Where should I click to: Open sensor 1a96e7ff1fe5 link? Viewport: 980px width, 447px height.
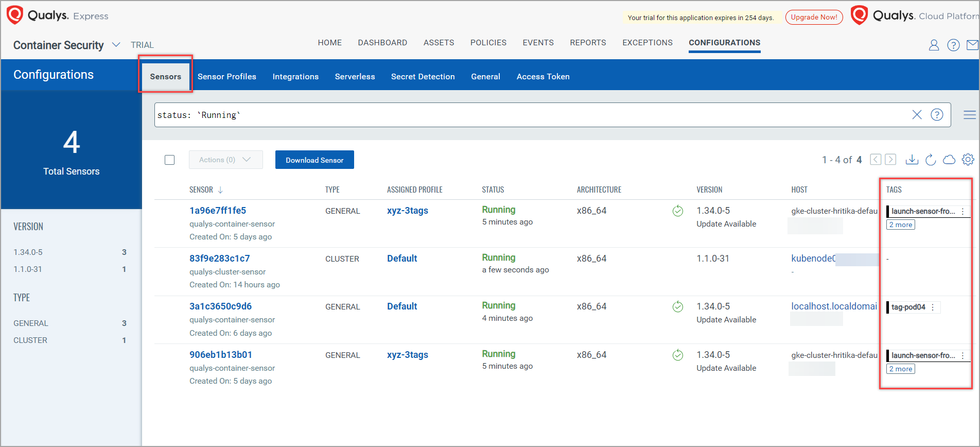point(218,211)
